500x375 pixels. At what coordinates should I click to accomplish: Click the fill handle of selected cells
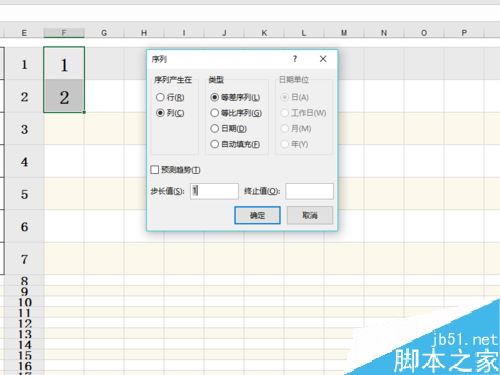[84, 112]
